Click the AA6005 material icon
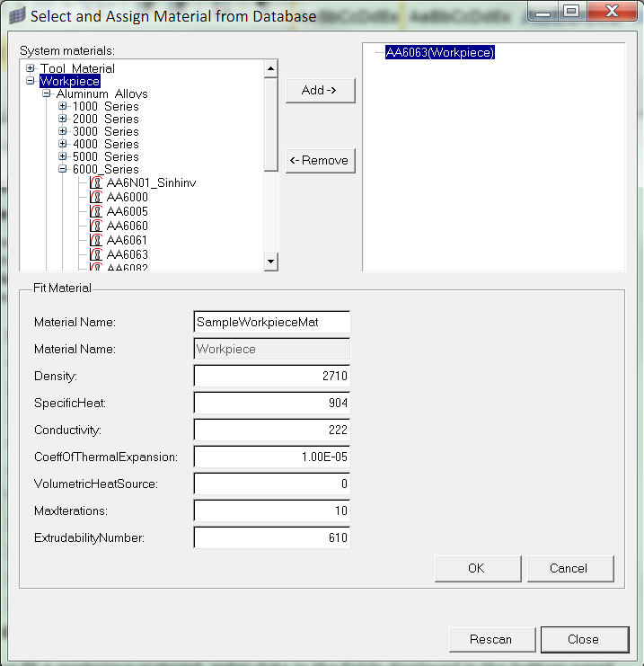The image size is (644, 666). point(96,211)
